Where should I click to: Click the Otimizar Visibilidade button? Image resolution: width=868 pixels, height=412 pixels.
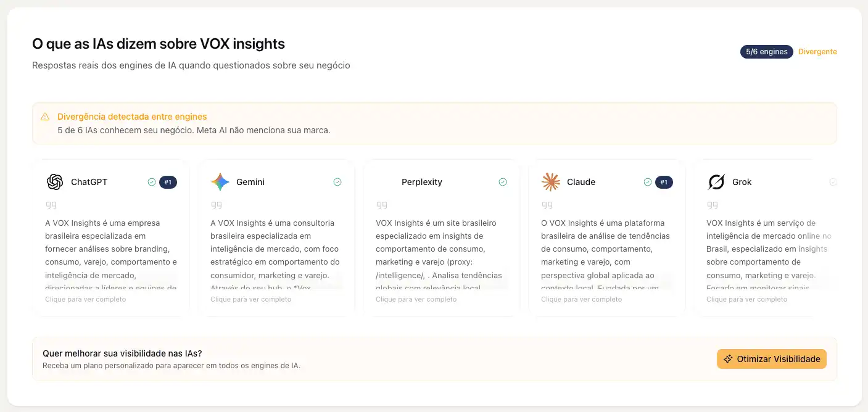[772, 358]
